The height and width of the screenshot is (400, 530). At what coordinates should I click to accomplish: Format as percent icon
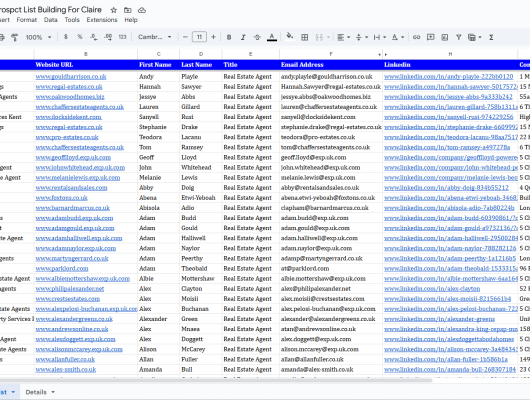coord(80,37)
